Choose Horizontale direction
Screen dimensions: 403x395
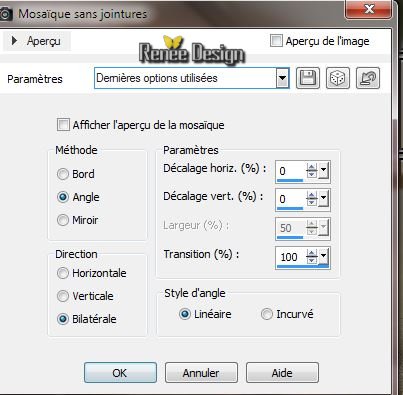pos(63,273)
